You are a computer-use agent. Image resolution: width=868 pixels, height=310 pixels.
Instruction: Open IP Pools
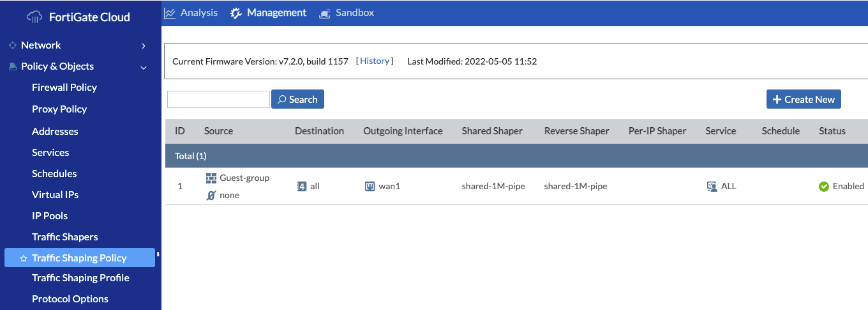point(50,216)
